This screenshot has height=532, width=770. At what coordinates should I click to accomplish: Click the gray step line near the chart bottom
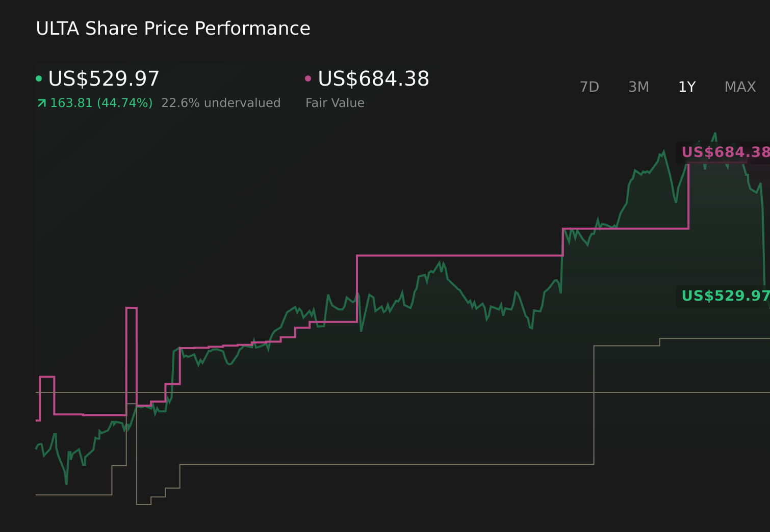tap(357, 465)
